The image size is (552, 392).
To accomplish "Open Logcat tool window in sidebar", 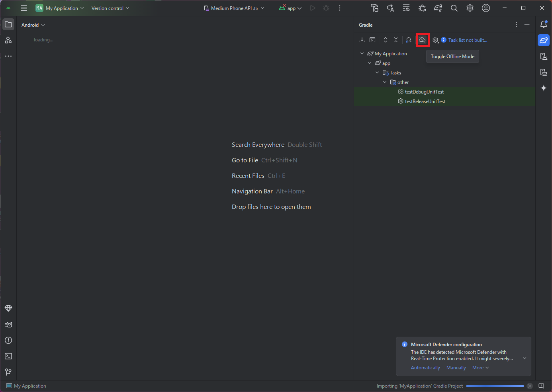I will point(8,324).
